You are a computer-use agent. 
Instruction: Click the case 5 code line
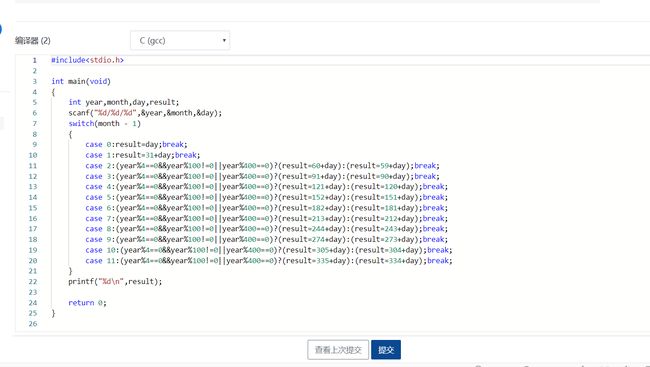[x=267, y=197]
